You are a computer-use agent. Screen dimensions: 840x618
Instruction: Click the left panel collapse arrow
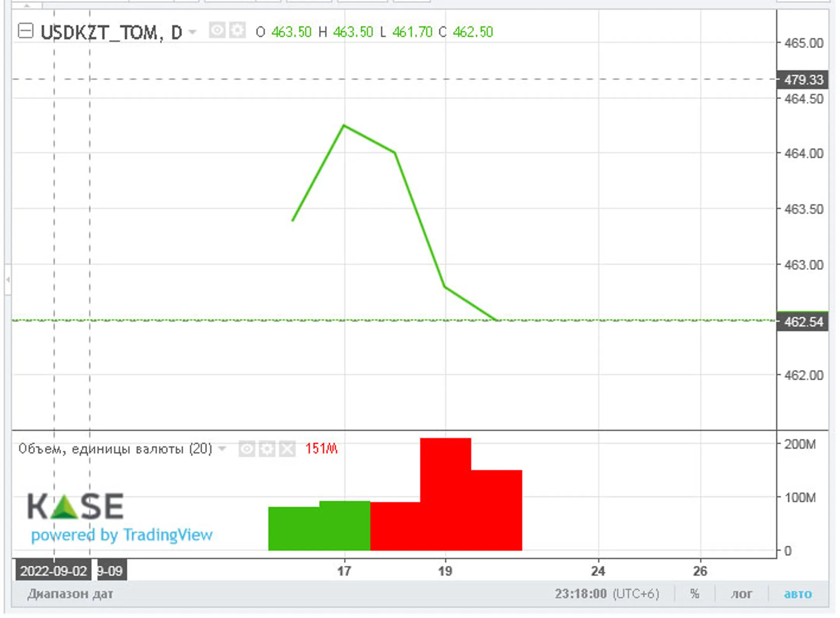pyautogui.click(x=8, y=279)
